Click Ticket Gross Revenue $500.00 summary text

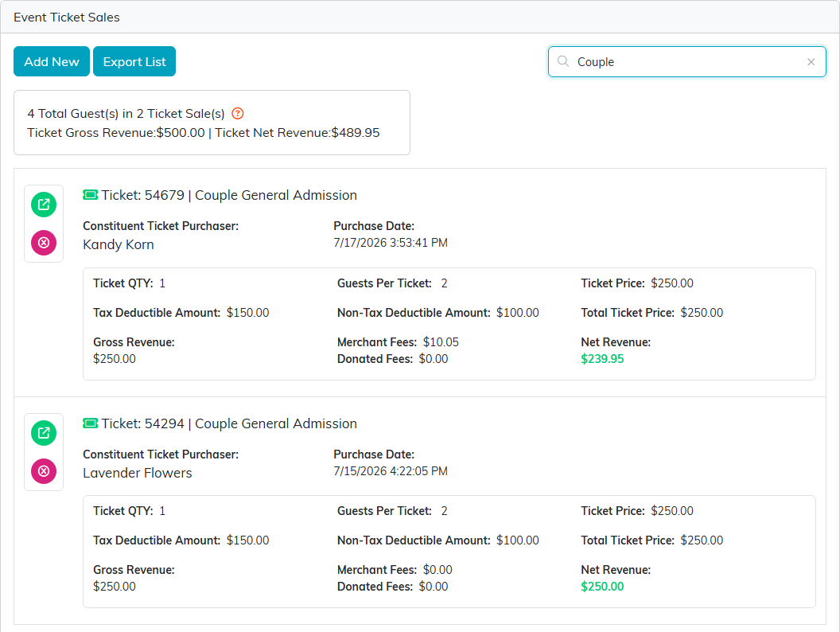(116, 133)
